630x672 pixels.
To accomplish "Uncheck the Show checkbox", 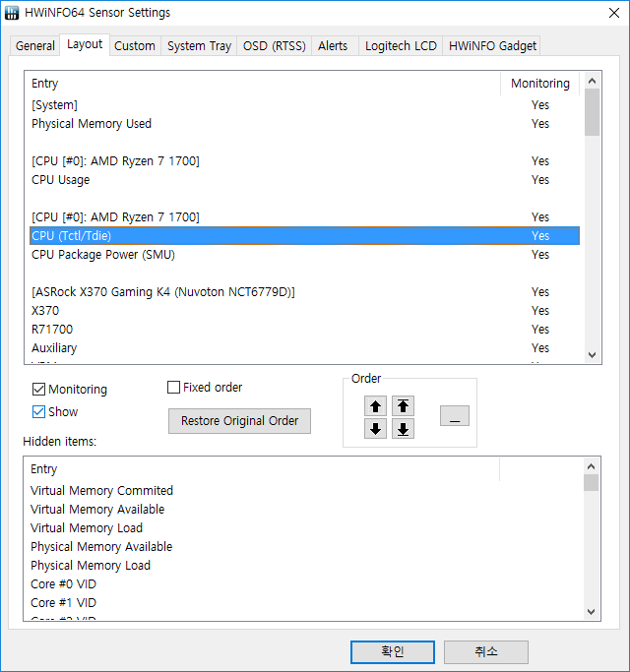I will coord(39,412).
